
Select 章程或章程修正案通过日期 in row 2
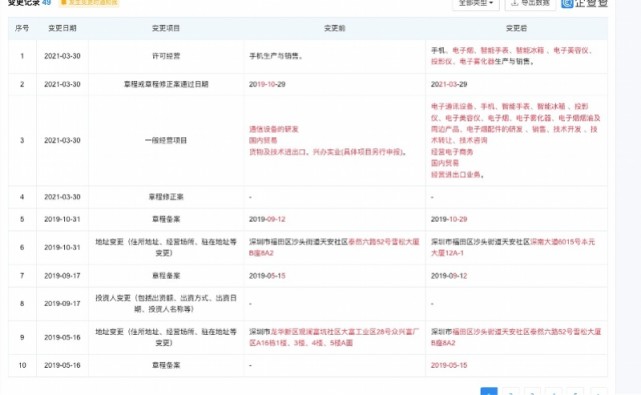[166, 84]
